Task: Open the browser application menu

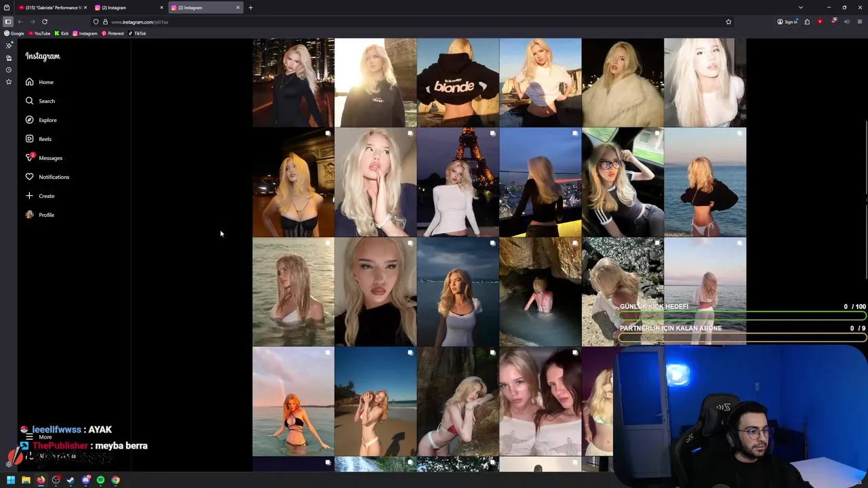Action: pyautogui.click(x=859, y=22)
